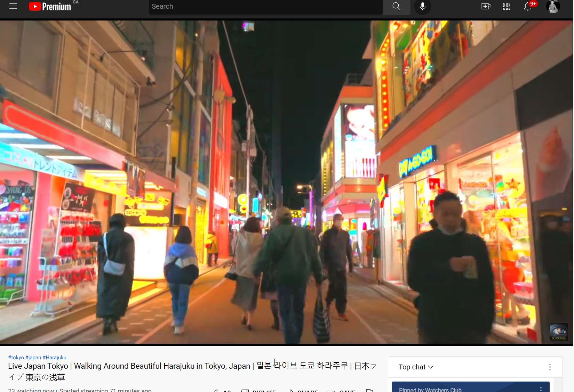Click the search magnifier button
Image resolution: width=574 pixels, height=392 pixels.
click(x=396, y=7)
